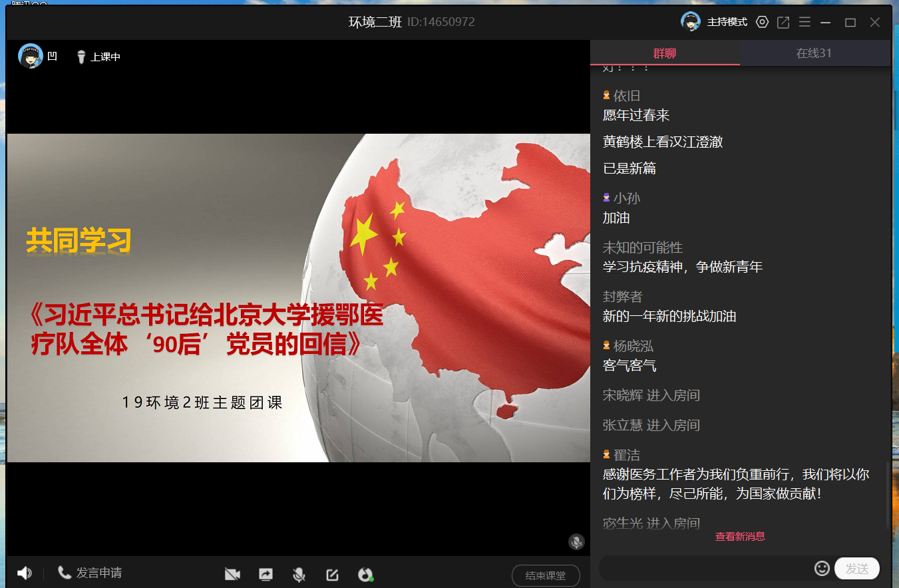Click the screen share icon

[266, 574]
